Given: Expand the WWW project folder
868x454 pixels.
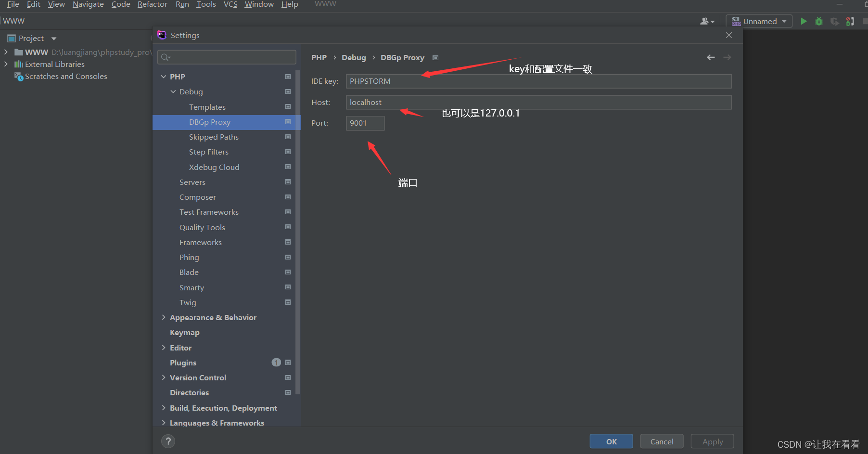Looking at the screenshot, I should click(x=6, y=52).
